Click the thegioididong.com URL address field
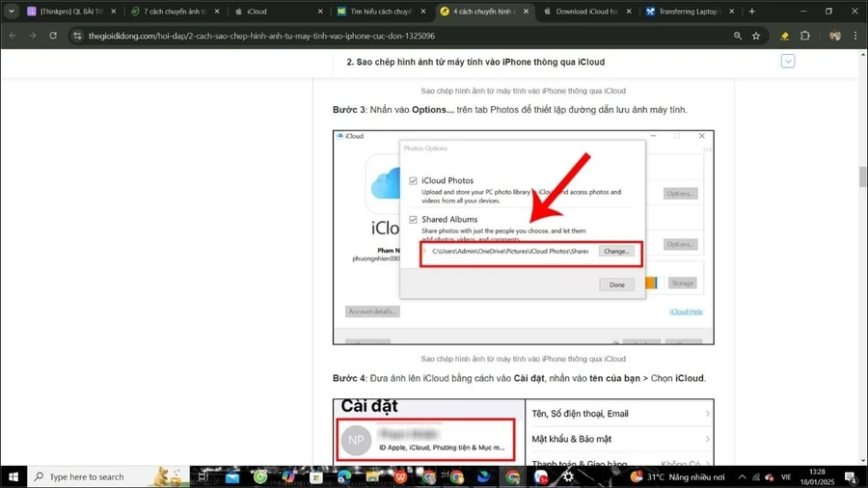The width and height of the screenshot is (868, 488). (x=261, y=36)
